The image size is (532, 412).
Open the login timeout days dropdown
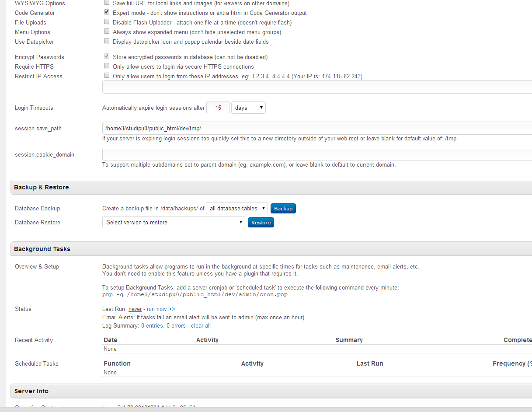click(248, 108)
